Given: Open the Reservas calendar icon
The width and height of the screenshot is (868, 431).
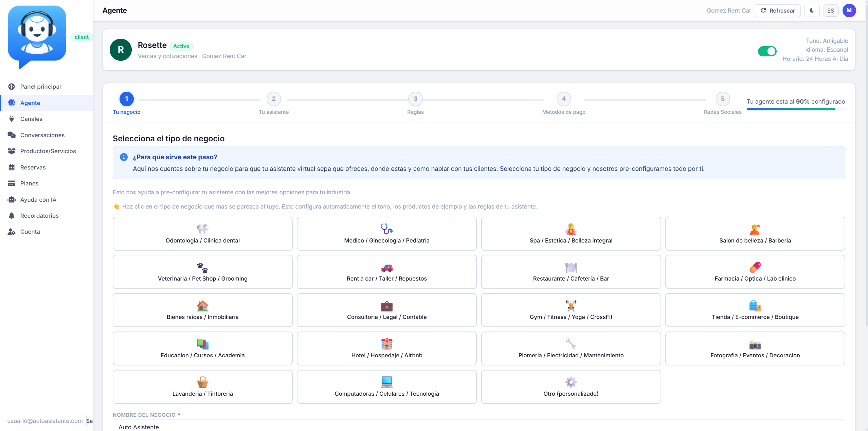Looking at the screenshot, I should tap(12, 167).
